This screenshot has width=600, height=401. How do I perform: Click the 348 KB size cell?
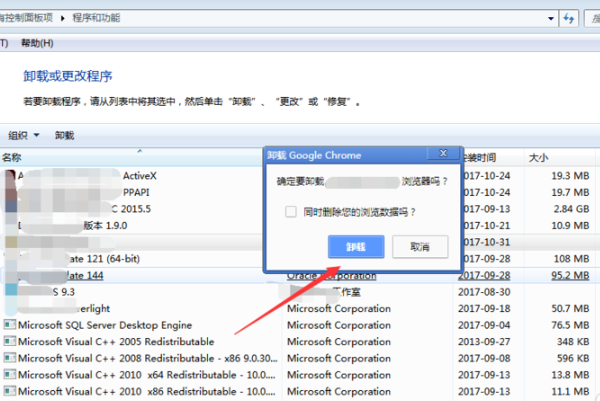(573, 342)
